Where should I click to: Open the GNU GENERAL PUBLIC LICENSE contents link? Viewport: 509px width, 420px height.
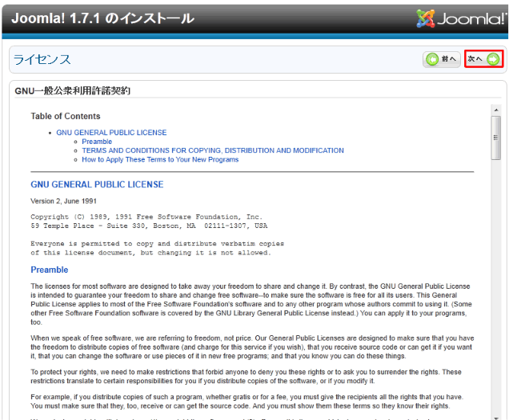coord(111,133)
